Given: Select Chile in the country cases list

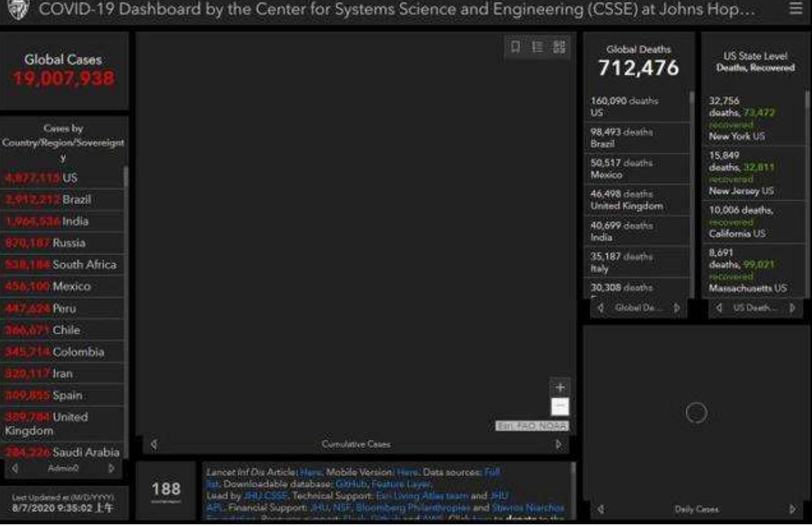Looking at the screenshot, I should (x=62, y=330).
